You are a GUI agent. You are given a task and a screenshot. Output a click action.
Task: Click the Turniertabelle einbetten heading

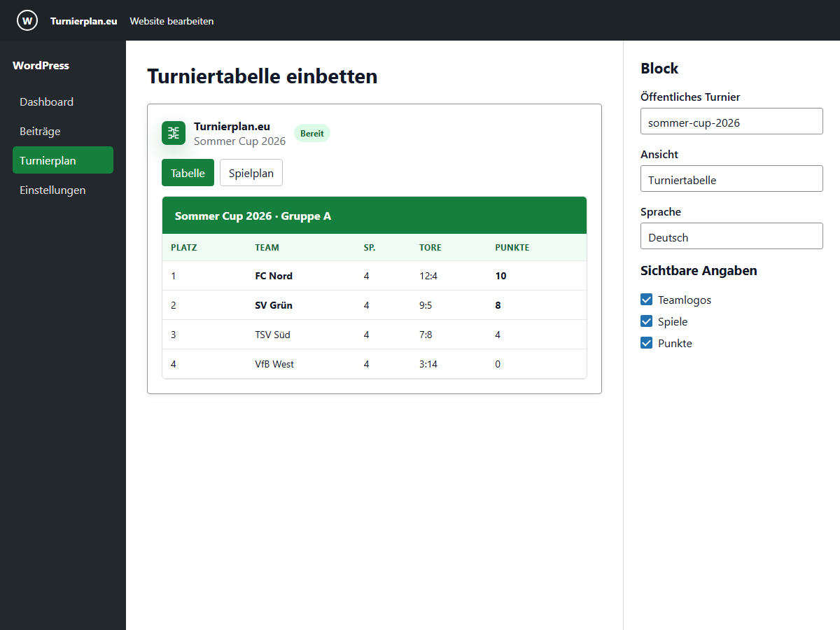(262, 76)
